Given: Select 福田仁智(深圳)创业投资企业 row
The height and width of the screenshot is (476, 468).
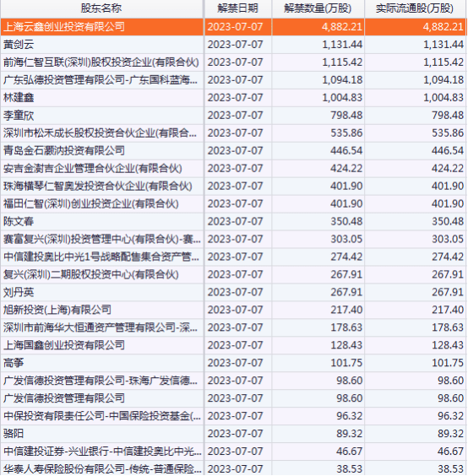Looking at the screenshot, I should tap(233, 204).
